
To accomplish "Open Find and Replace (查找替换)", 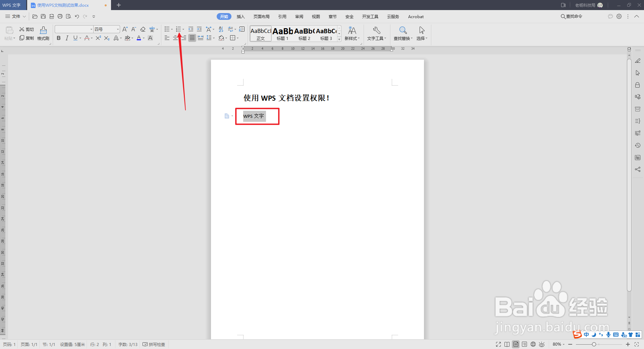I will pos(403,34).
